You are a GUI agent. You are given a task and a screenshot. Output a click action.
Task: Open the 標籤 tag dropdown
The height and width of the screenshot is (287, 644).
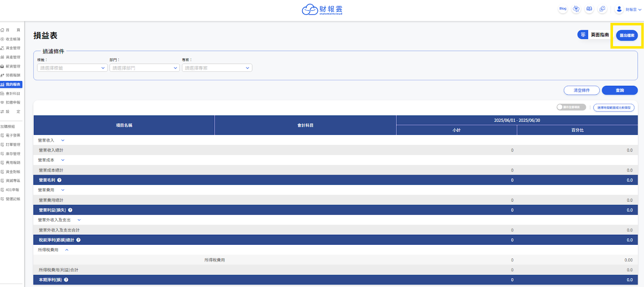tap(72, 68)
